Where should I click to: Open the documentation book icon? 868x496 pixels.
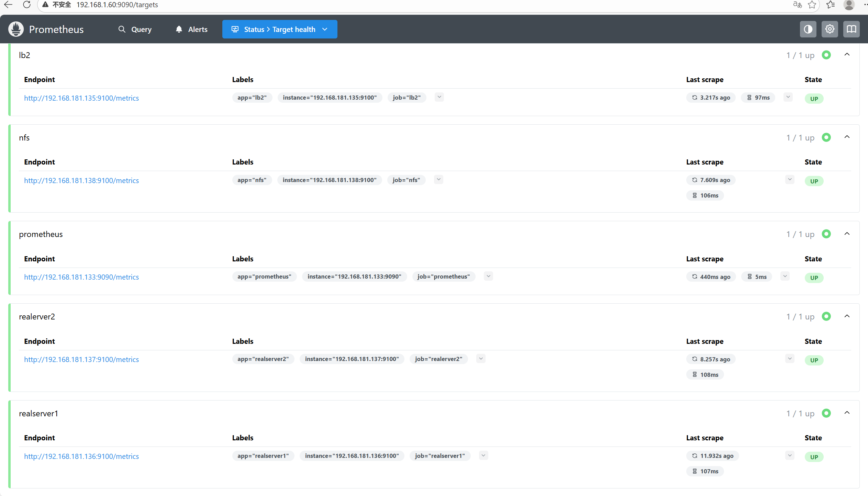851,29
